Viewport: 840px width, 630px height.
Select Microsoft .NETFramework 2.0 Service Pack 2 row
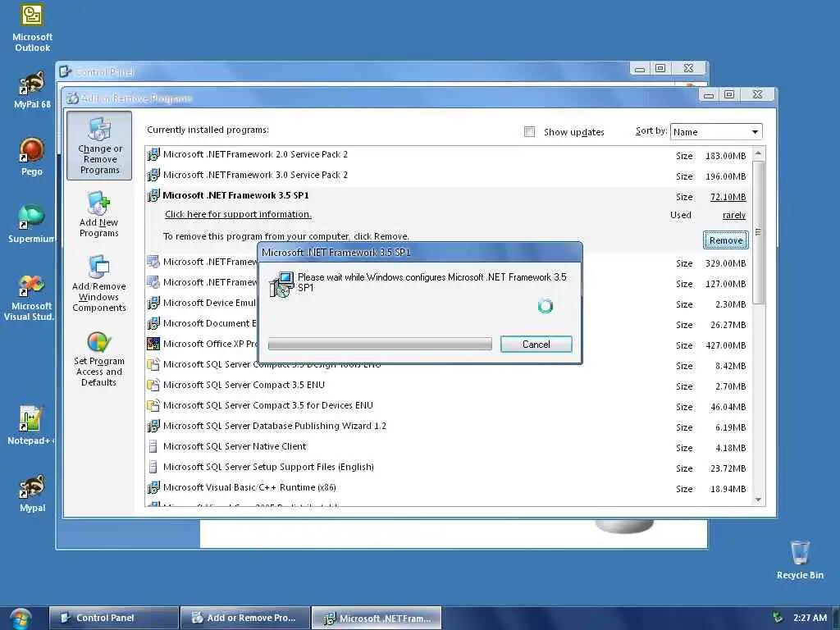[449, 154]
